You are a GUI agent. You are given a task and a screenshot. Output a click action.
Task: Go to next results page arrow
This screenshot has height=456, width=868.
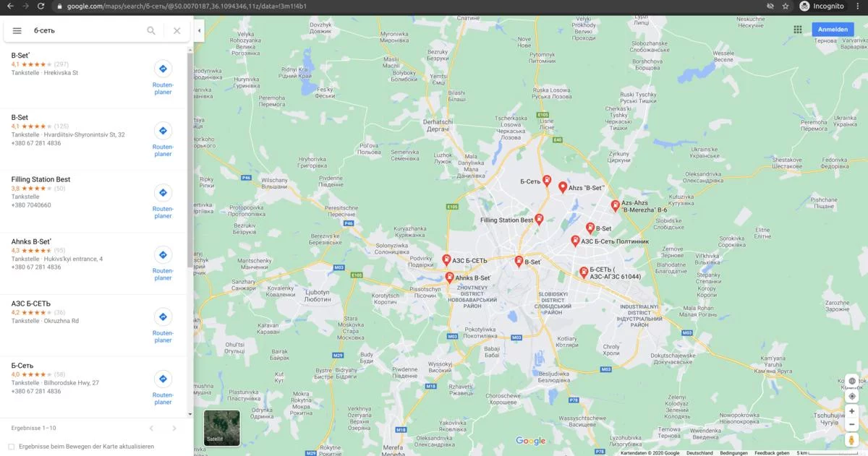tap(174, 429)
